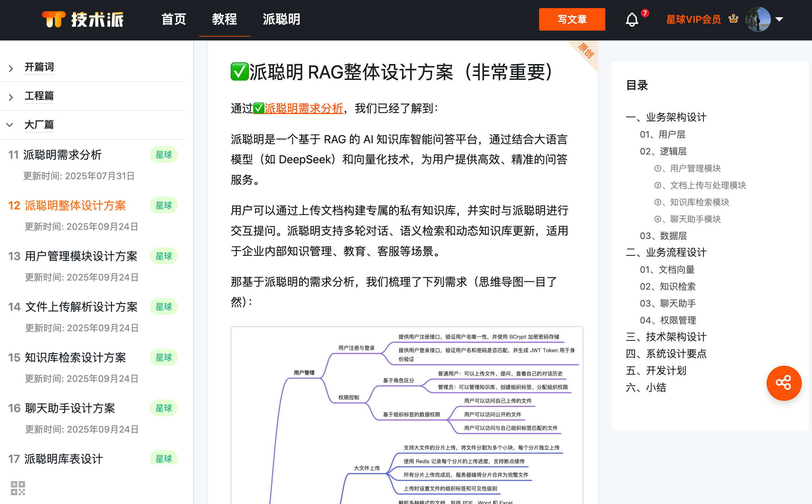
Task: Click the mind map image
Action: pyautogui.click(x=407, y=415)
